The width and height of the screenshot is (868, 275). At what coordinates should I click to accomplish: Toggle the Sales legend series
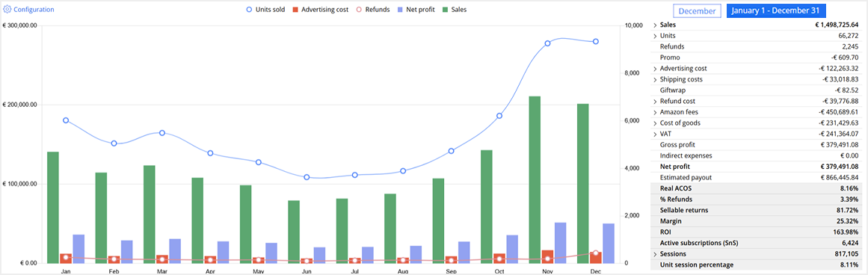click(x=455, y=10)
